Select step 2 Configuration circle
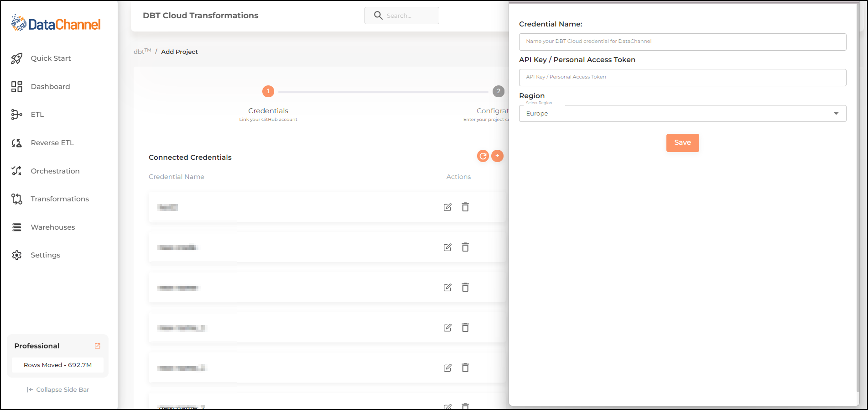This screenshot has width=868, height=410. coord(499,91)
